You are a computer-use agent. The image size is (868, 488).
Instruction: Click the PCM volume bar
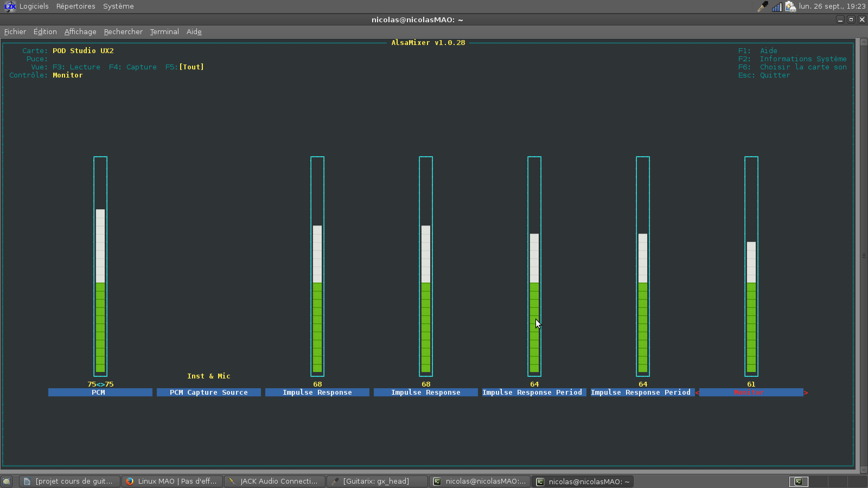pyautogui.click(x=100, y=266)
